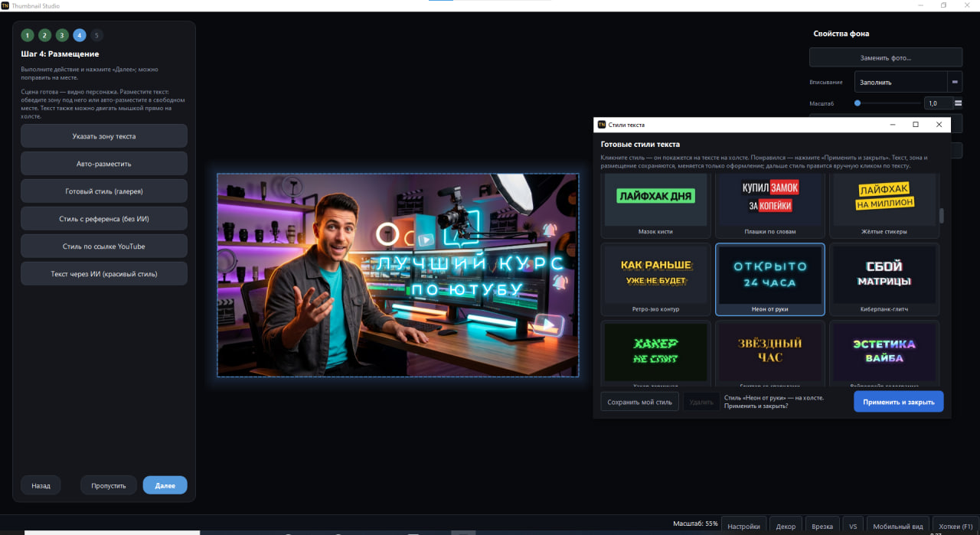Show Хоткеи (F1) help

point(955,526)
